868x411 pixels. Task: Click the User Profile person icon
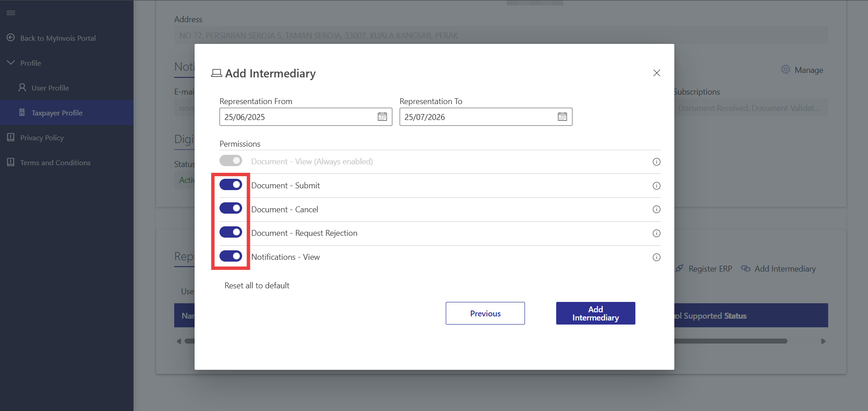click(x=22, y=87)
